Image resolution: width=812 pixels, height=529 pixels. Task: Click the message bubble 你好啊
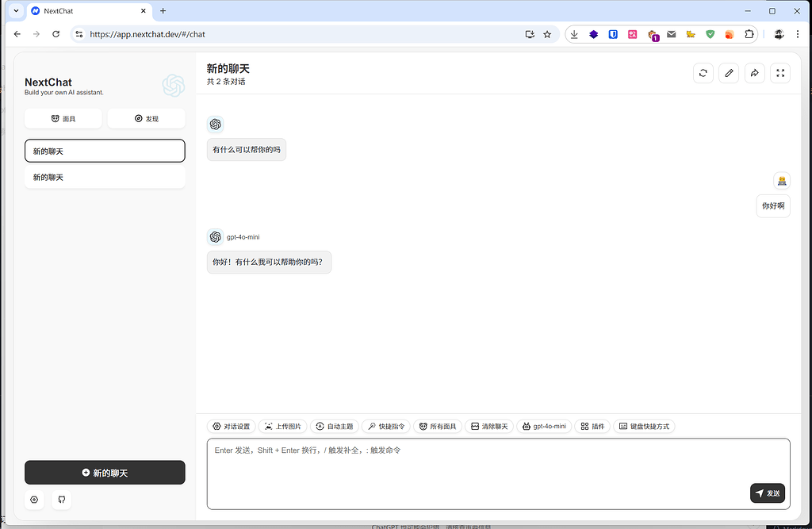pos(773,205)
